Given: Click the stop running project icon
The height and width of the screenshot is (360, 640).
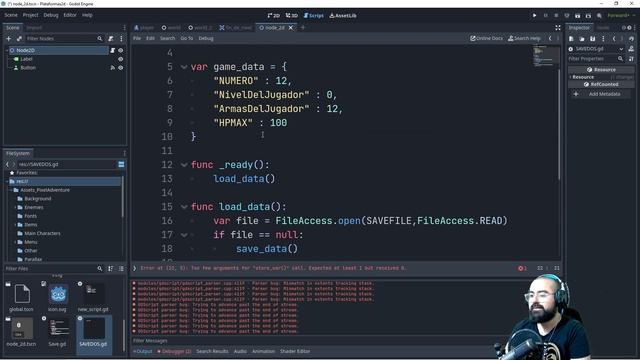Looking at the screenshot, I should pyautogui.click(x=556, y=16).
